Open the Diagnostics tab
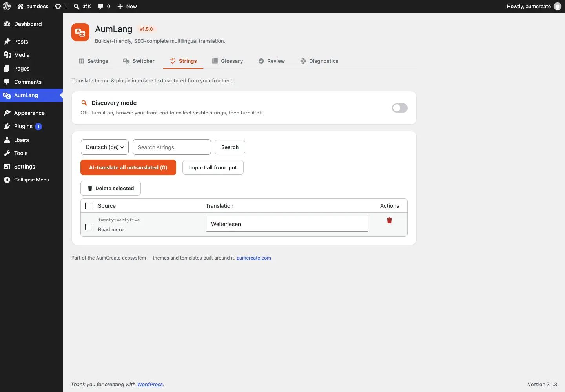This screenshot has height=392, width=565. tap(319, 61)
